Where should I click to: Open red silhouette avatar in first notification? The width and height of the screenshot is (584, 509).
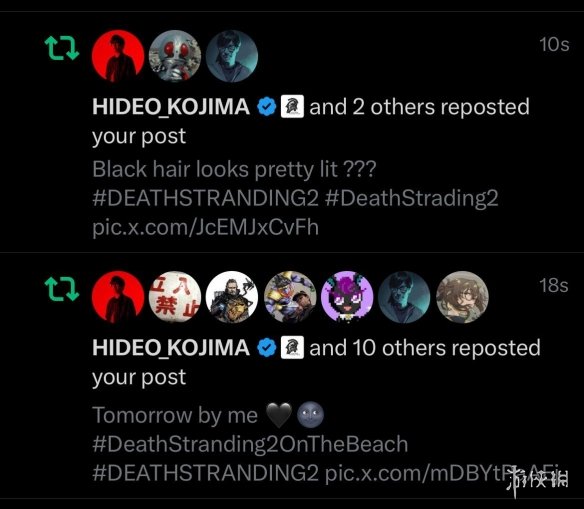tap(118, 56)
